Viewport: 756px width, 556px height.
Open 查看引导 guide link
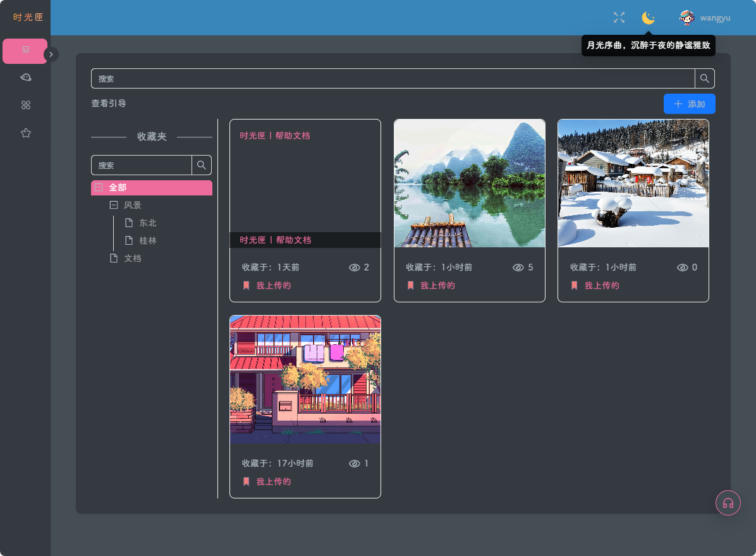pos(109,103)
